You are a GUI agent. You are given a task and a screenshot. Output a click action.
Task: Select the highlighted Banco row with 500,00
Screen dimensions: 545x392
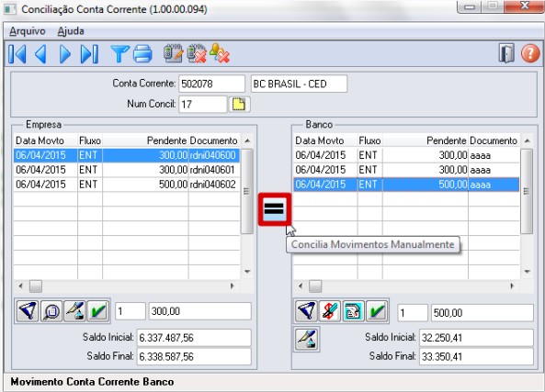click(406, 185)
